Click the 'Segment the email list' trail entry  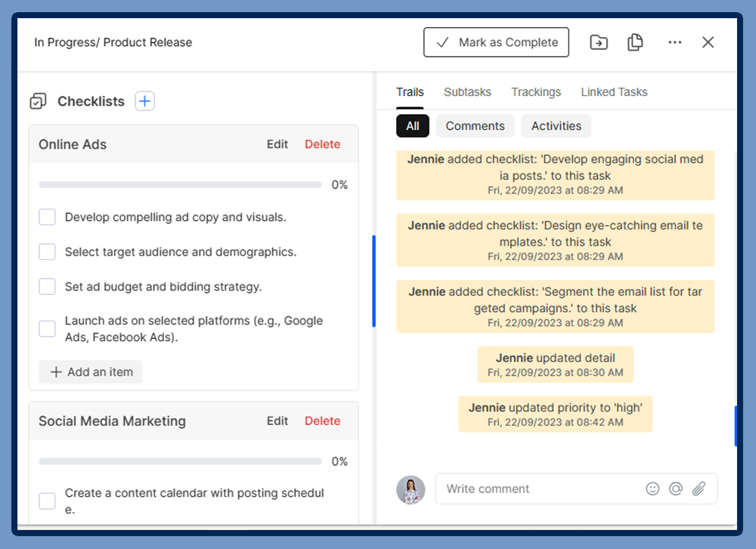coord(555,306)
